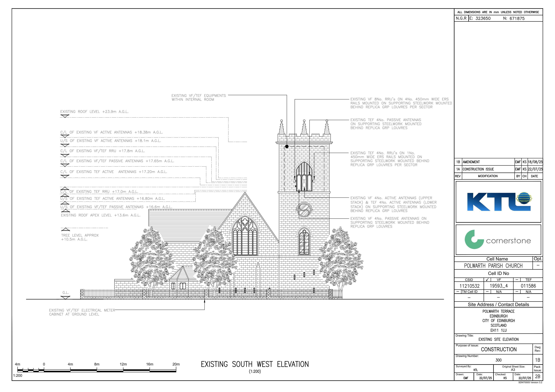The image size is (555, 392).
Task: Click 'C/L OF EXISTING TEF RRU +17.0m' label
Action: (x=99, y=192)
